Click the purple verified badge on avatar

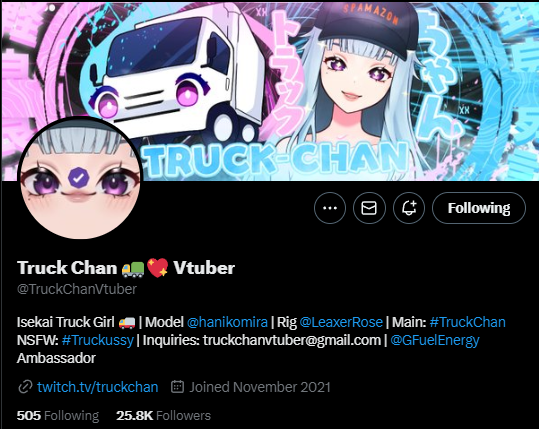pos(78,177)
